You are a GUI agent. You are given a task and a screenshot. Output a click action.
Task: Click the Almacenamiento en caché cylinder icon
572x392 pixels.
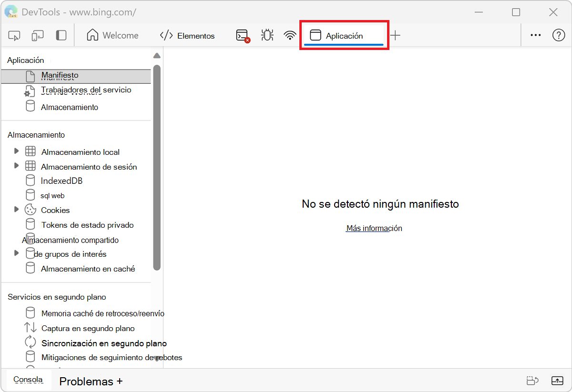pos(30,268)
